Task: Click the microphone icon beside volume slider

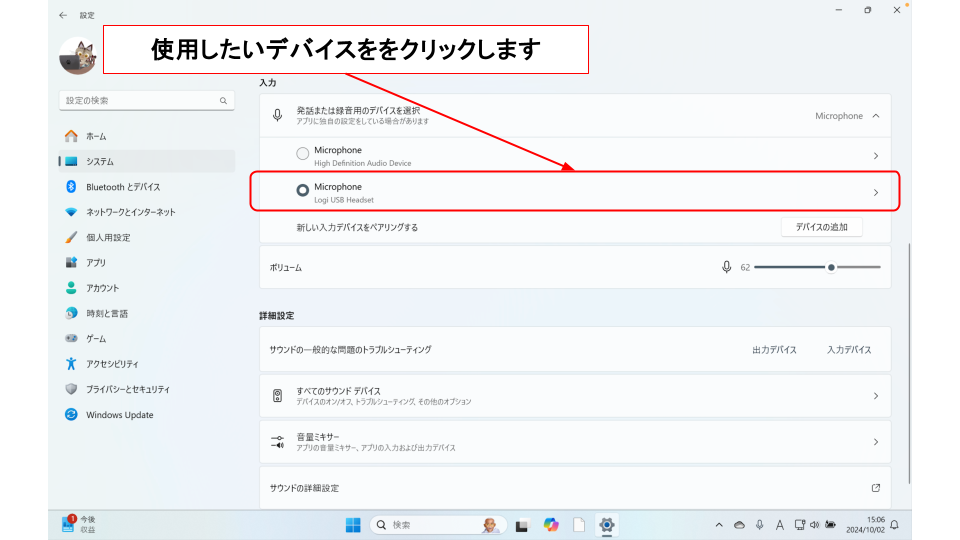Action: tap(727, 267)
